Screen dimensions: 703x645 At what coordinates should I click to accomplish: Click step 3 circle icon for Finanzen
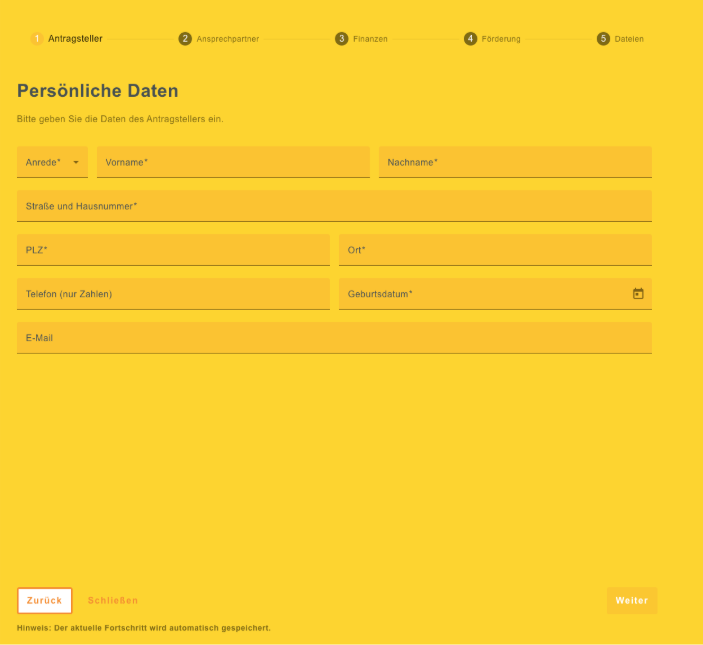[341, 39]
